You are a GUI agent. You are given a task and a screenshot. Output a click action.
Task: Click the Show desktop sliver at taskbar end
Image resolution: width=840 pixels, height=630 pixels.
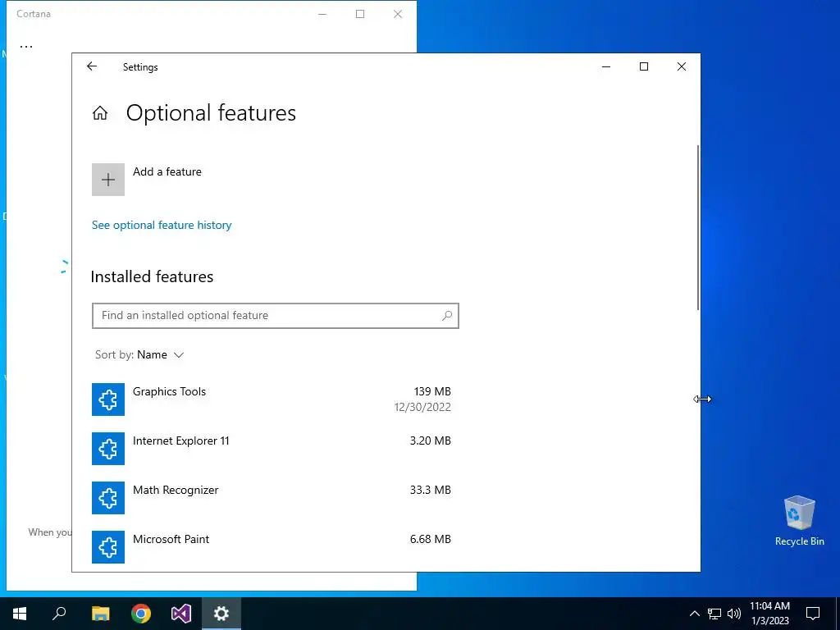838,614
